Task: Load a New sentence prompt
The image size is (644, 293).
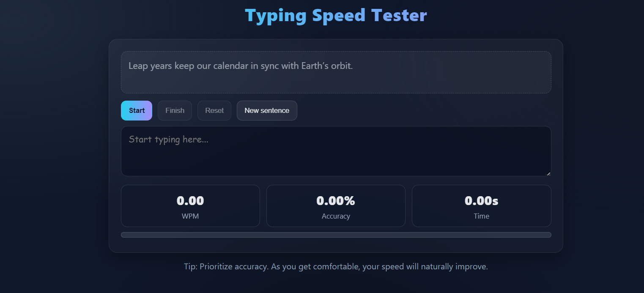Action: coord(267,110)
